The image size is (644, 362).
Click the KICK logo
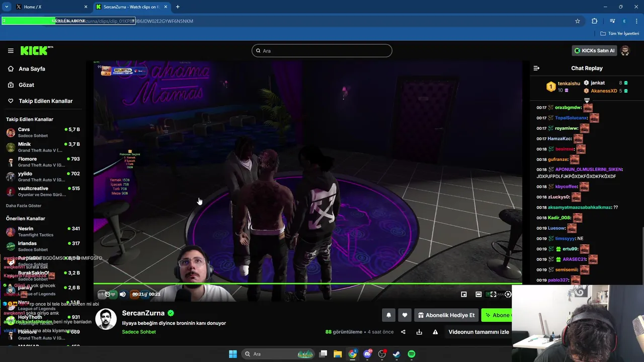(x=35, y=50)
